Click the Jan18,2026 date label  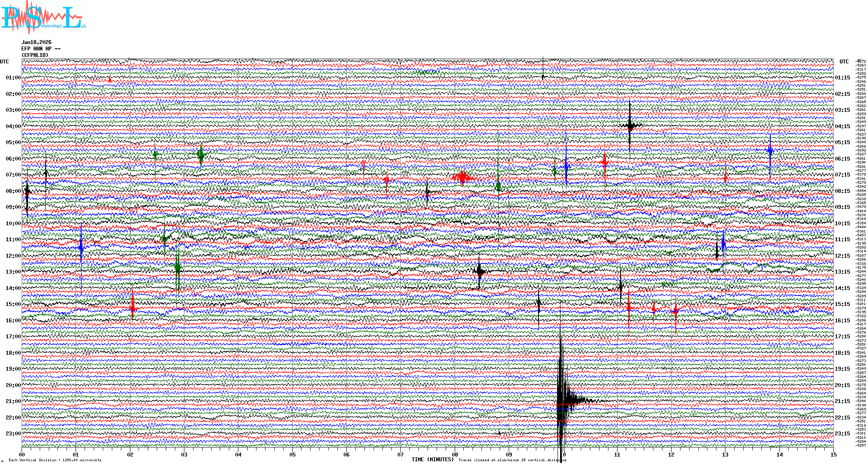click(36, 42)
